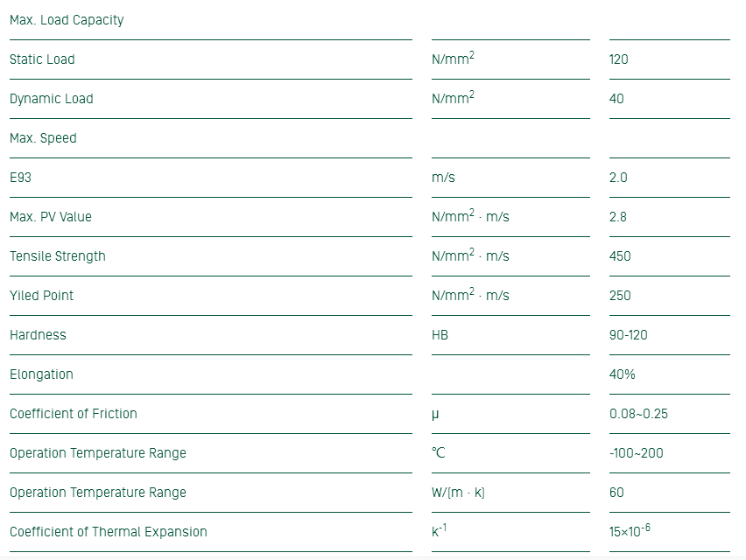
Task: Select the Tensile Strength label
Action: pyautogui.click(x=58, y=256)
